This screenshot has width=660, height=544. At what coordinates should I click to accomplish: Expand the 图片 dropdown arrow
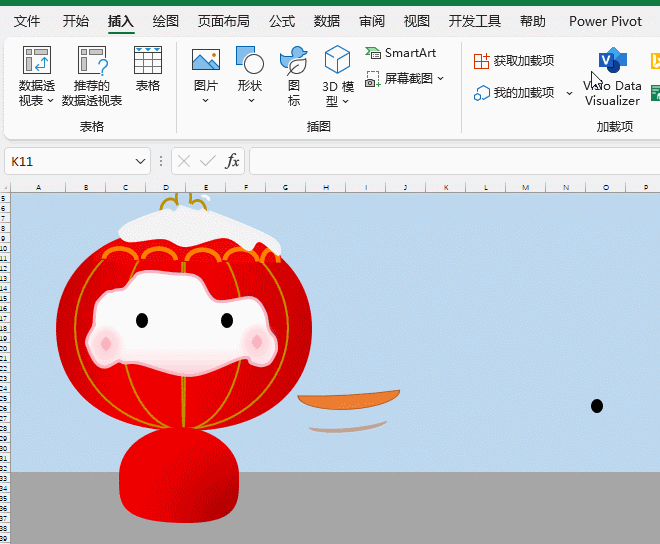(205, 100)
